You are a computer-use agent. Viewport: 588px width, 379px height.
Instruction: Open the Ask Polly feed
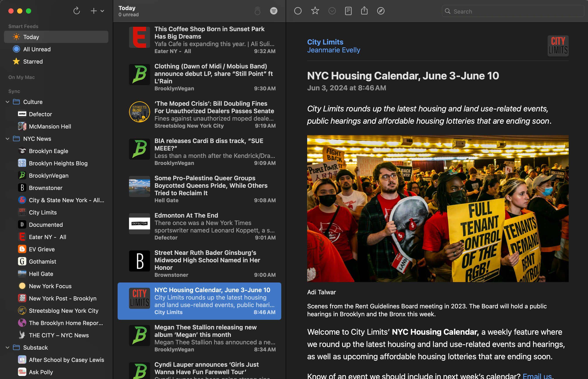click(x=56, y=372)
